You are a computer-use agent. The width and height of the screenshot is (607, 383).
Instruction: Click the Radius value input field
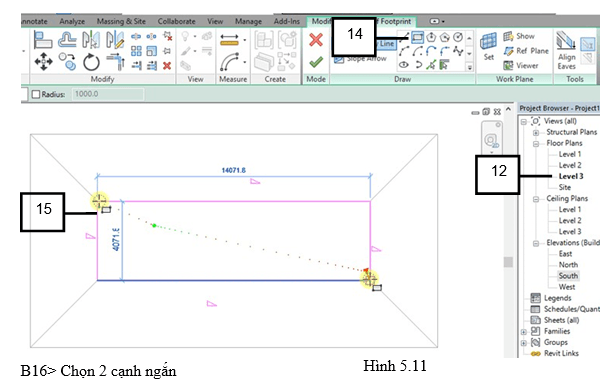pyautogui.click(x=108, y=94)
